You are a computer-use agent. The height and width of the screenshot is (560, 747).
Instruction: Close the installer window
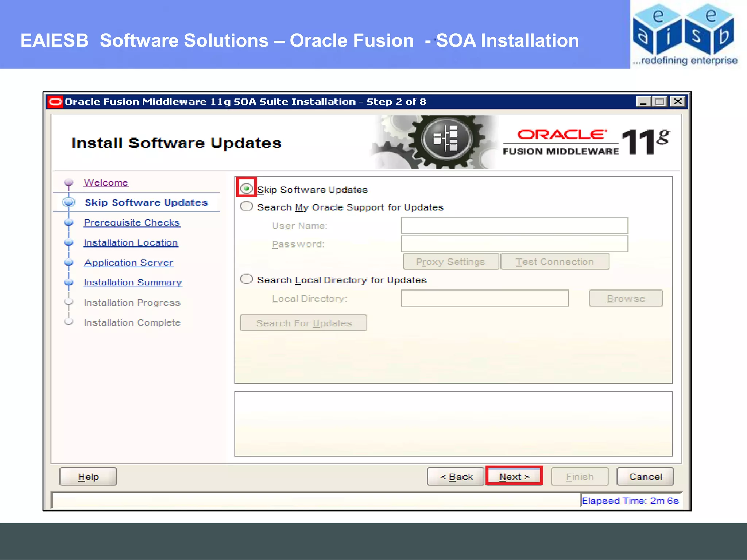(678, 102)
